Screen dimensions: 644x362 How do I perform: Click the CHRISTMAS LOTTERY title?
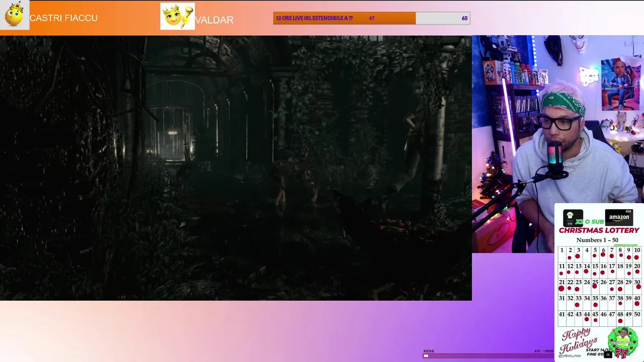(599, 230)
